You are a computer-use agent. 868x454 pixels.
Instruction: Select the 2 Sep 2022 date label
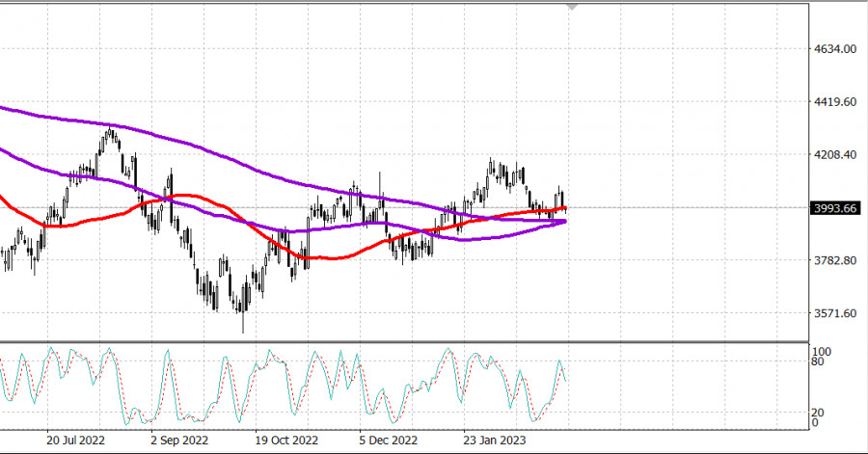[179, 440]
